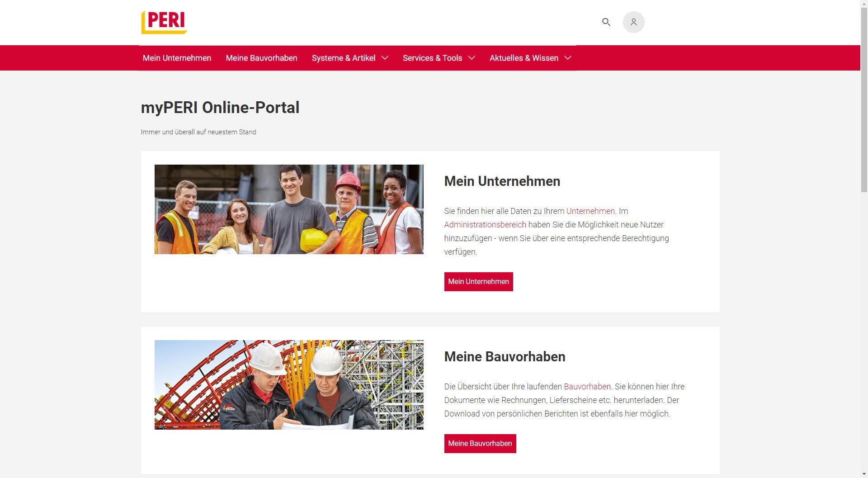Click the PERI logo
Viewport: 868px width, 478px height.
pos(164,22)
